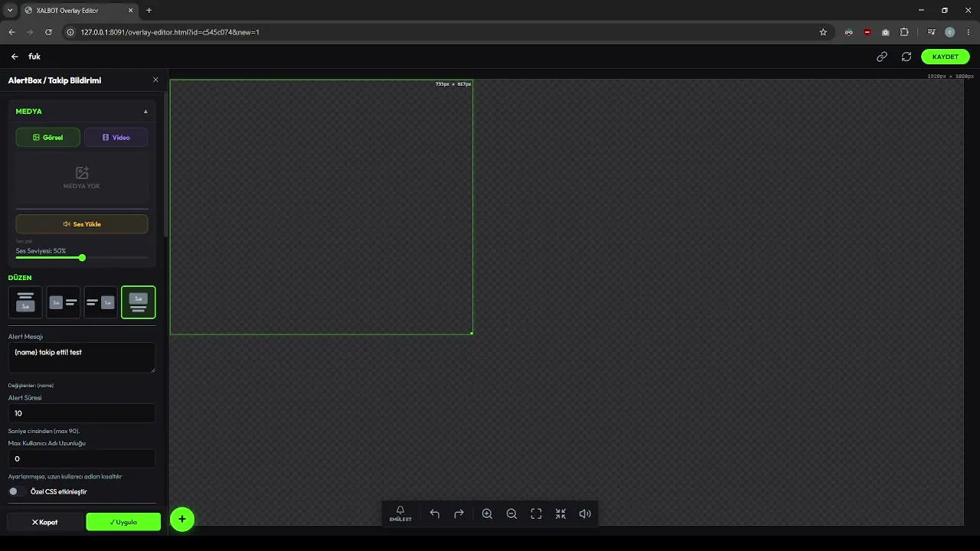Refresh the overlay with the sync icon
980x551 pixels.
tap(906, 57)
